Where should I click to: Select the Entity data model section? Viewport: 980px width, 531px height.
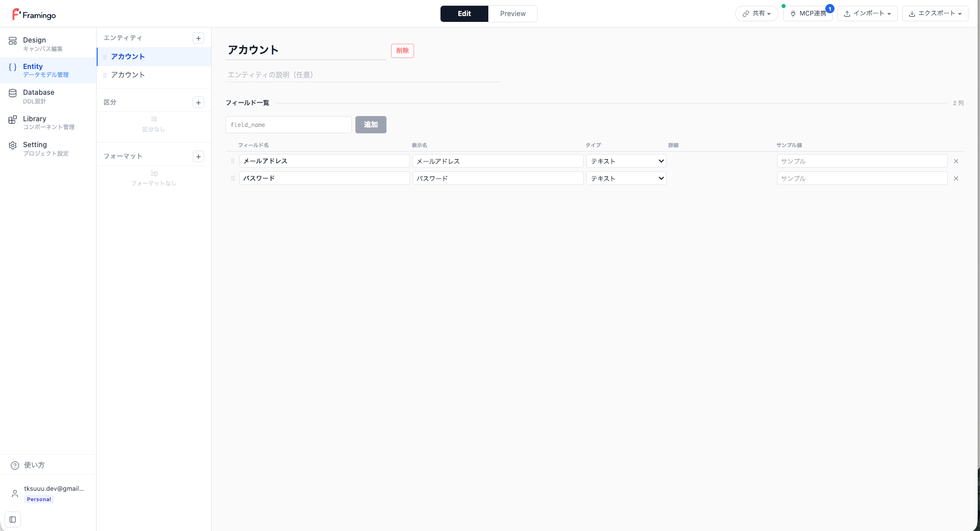(48, 70)
